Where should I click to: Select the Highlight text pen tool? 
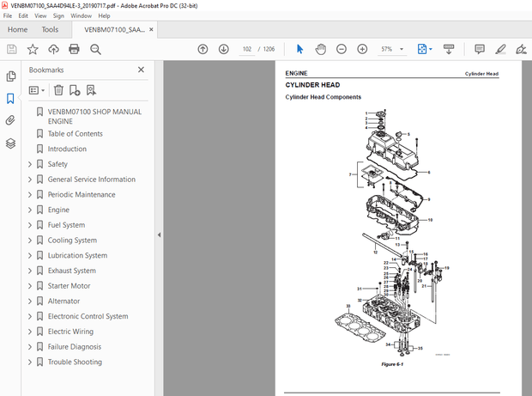pyautogui.click(x=500, y=49)
